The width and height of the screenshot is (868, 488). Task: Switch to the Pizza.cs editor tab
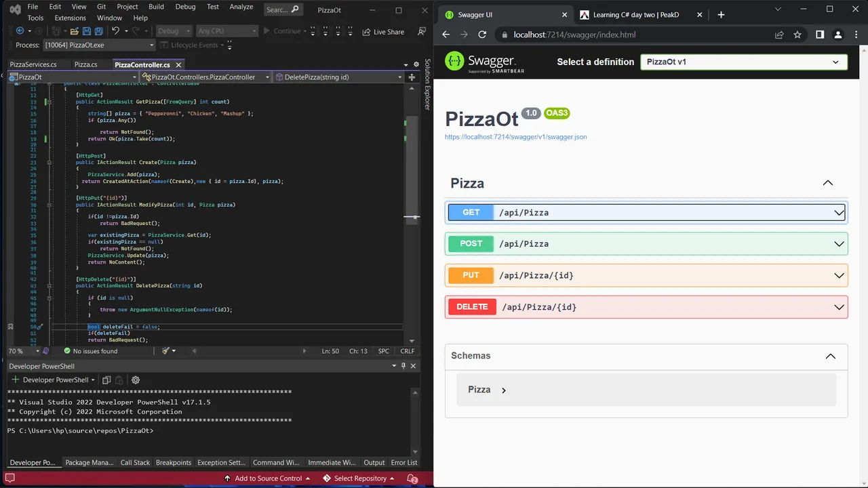(85, 65)
